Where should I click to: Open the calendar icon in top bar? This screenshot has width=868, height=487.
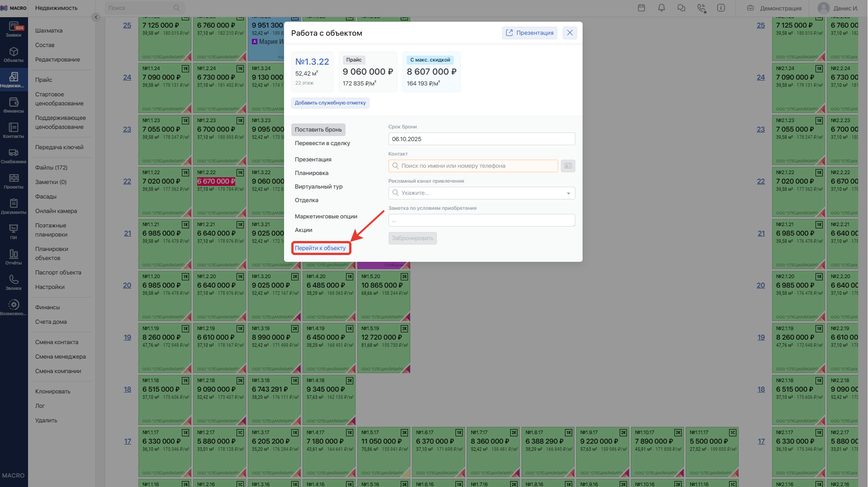pyautogui.click(x=641, y=8)
